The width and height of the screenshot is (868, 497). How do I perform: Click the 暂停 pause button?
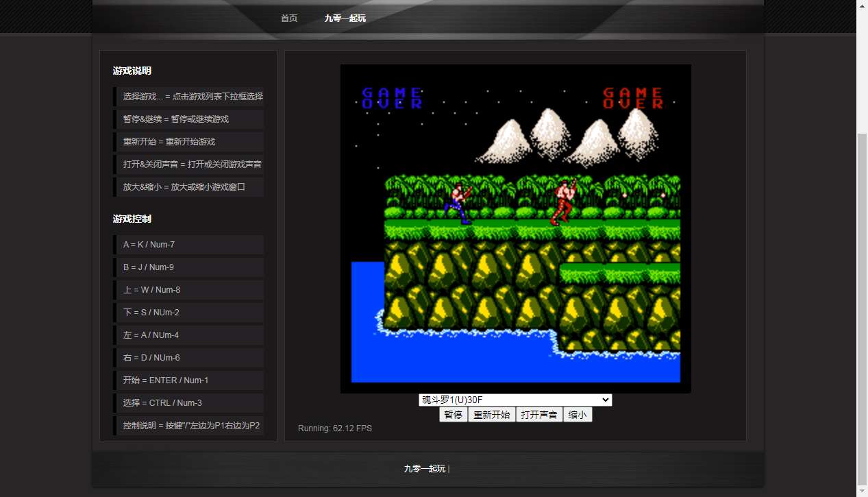point(453,415)
